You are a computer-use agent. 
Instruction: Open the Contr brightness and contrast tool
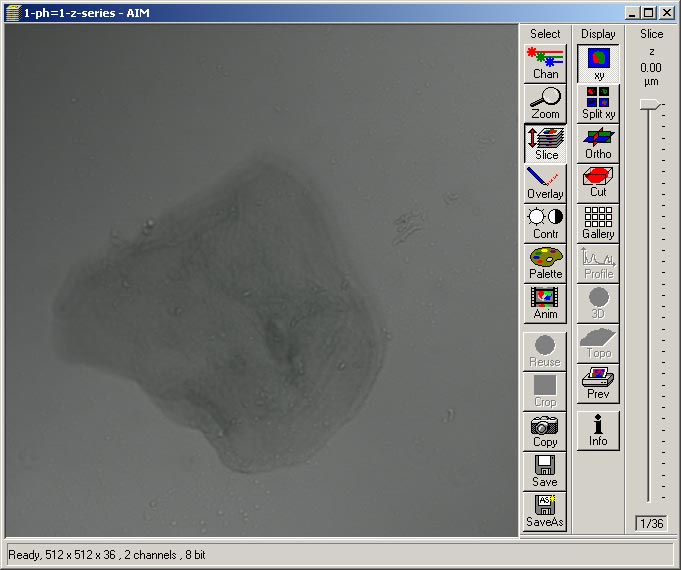click(x=545, y=224)
